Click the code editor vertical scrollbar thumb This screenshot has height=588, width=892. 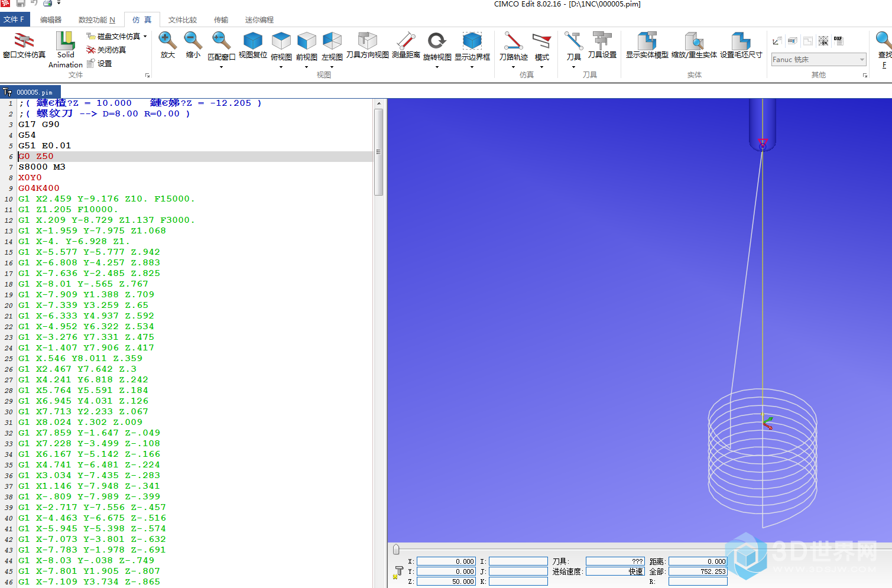tap(378, 152)
